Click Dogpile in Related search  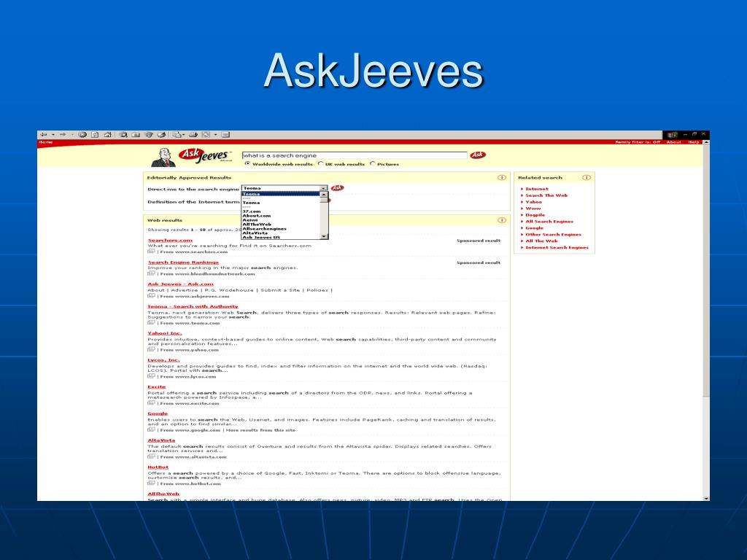535,215
